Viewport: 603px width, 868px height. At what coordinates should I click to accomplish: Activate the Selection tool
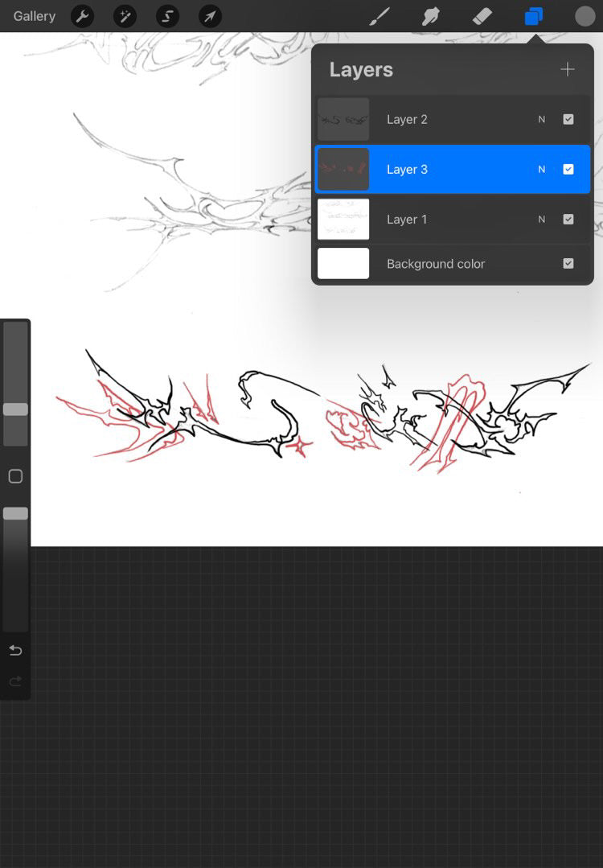click(167, 16)
